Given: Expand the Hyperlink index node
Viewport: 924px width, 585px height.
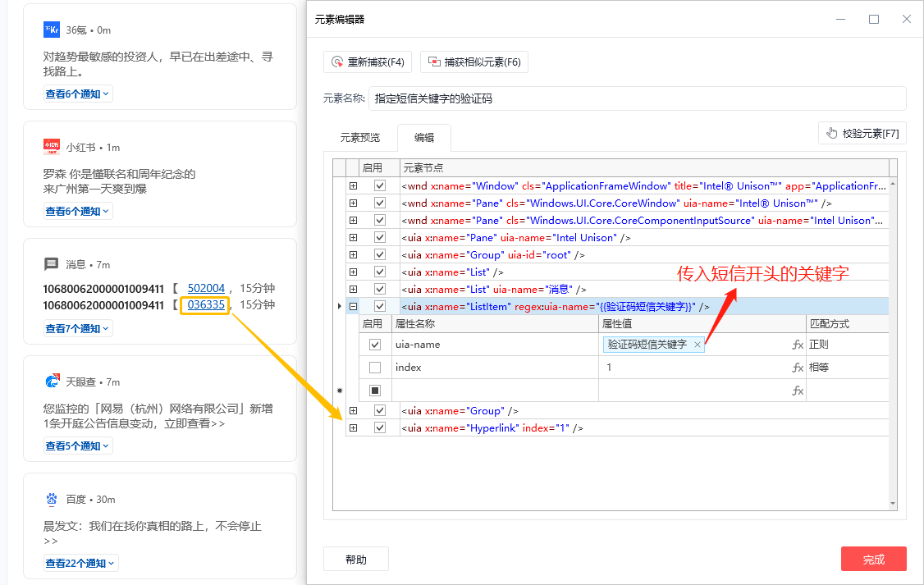Looking at the screenshot, I should [353, 427].
